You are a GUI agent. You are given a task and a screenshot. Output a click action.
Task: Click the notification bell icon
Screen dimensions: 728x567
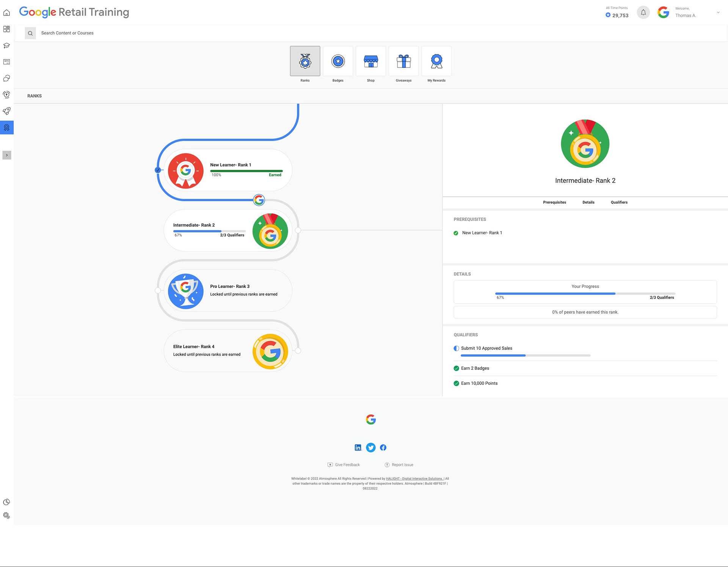643,13
